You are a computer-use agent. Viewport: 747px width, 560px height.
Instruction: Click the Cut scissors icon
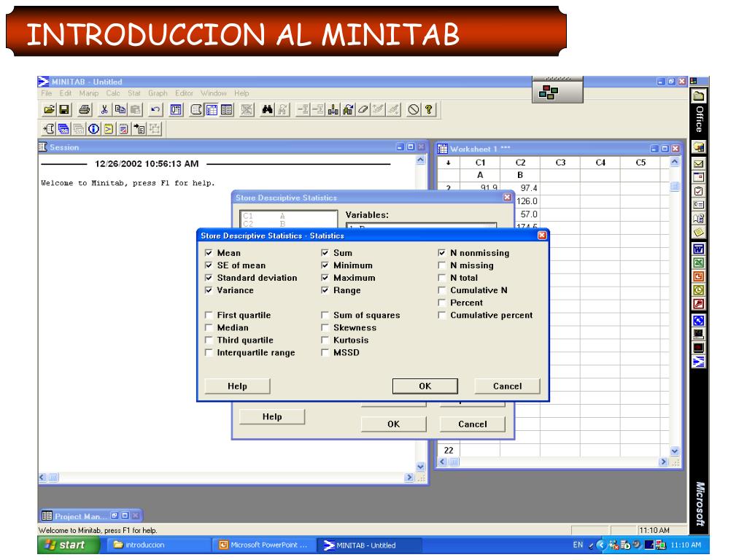tap(105, 110)
